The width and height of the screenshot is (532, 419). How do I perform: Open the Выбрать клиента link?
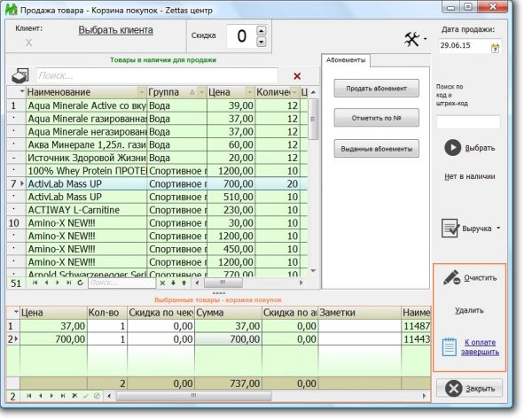pyautogui.click(x=115, y=30)
